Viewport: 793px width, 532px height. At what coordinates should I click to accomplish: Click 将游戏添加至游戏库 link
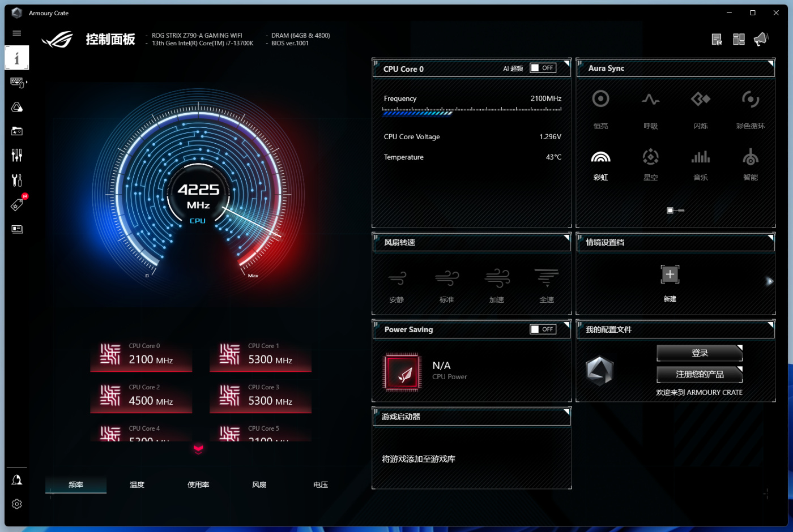(x=419, y=459)
